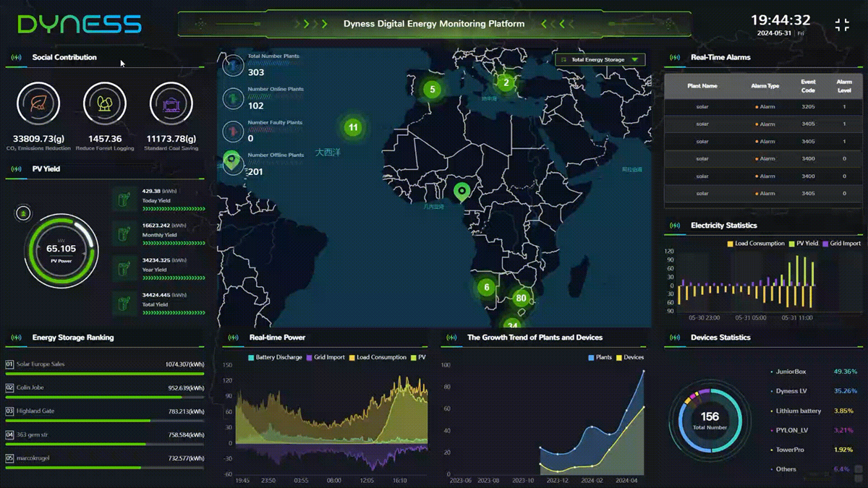Click the Number Offline Plants pin icon
This screenshot has height=488, width=868.
pyautogui.click(x=232, y=162)
